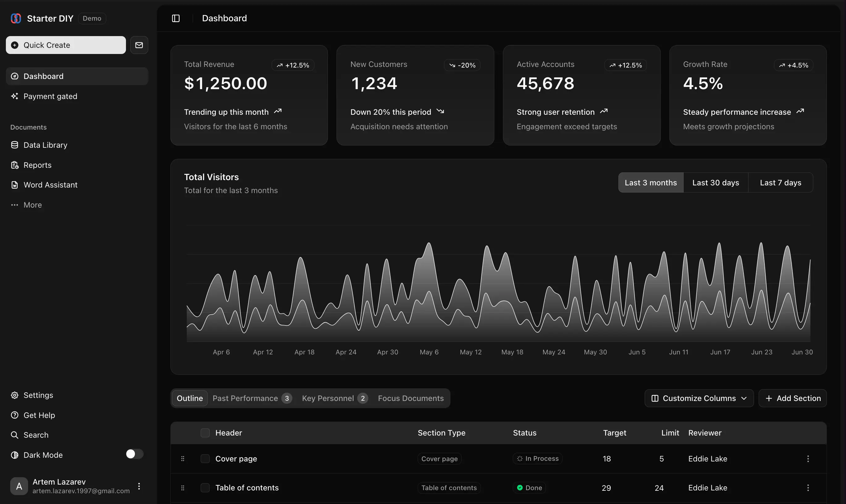Click the Starter DIY logo icon

tap(16, 18)
